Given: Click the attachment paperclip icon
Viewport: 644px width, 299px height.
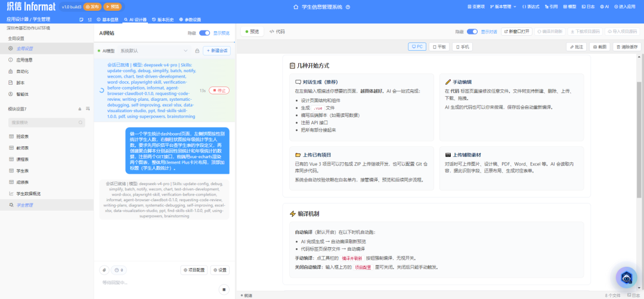Looking at the screenshot, I should 104,270.
